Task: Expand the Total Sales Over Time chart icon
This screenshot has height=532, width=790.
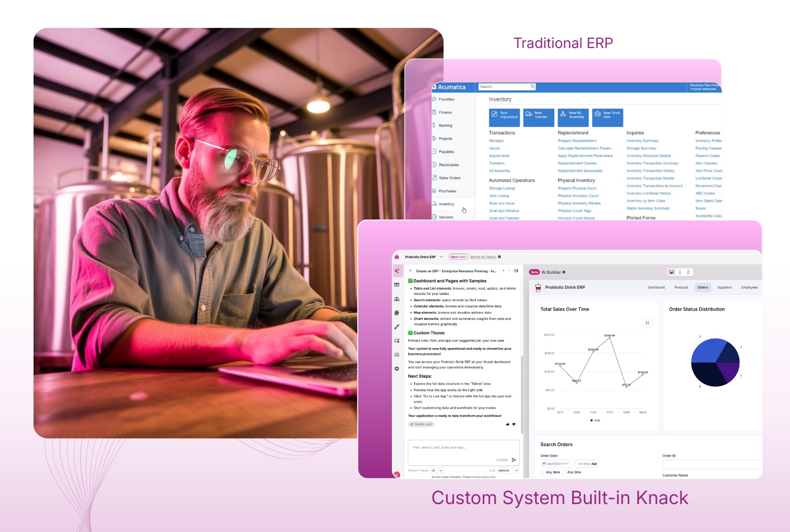Action: pyautogui.click(x=647, y=322)
